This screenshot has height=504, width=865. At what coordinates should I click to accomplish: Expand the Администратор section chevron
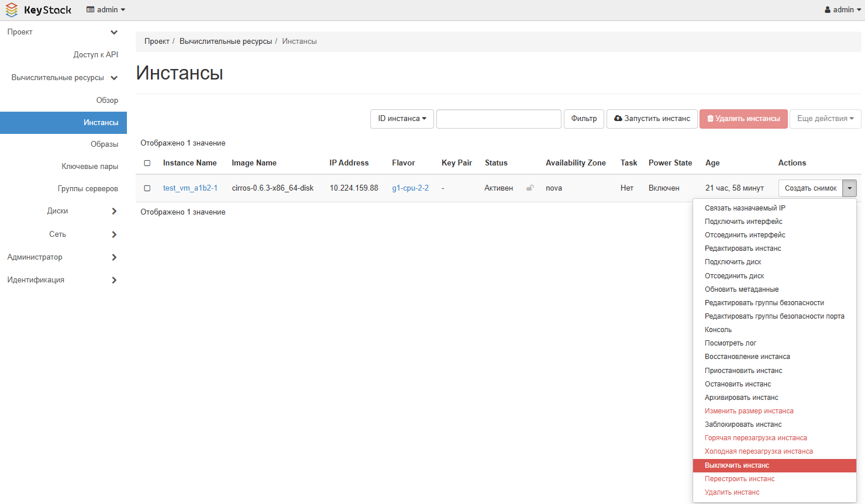point(114,257)
